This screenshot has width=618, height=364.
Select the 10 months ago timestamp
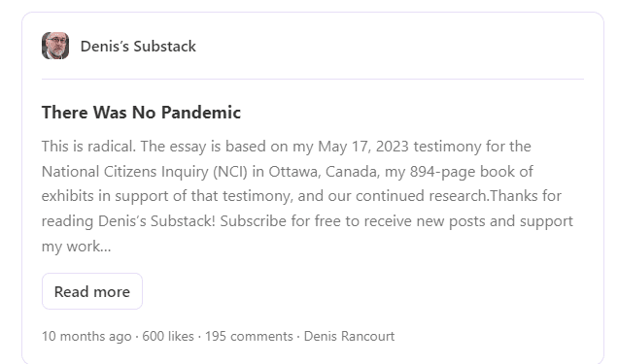86,336
